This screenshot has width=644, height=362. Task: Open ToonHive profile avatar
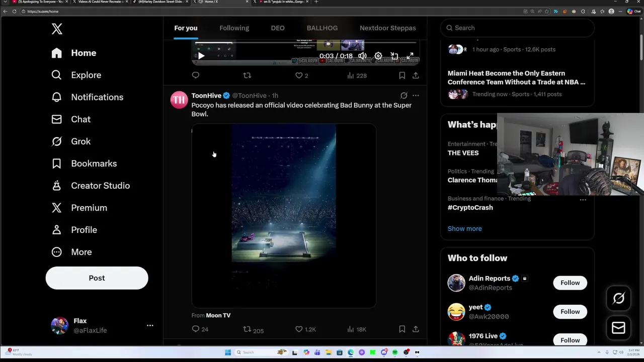pyautogui.click(x=179, y=100)
